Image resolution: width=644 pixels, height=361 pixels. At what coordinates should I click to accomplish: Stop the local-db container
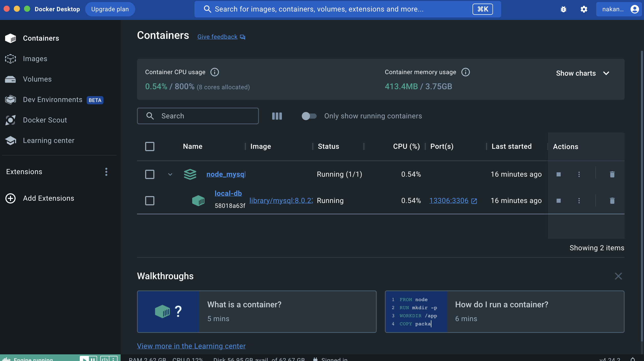[559, 201]
